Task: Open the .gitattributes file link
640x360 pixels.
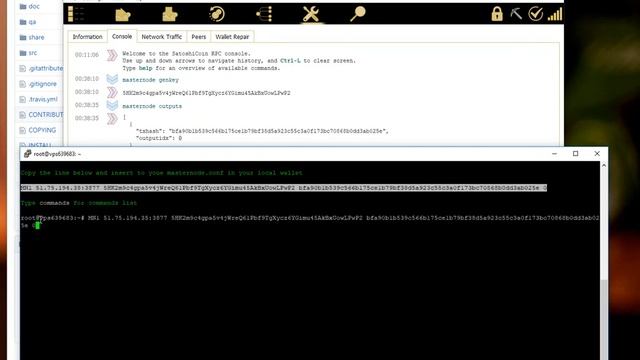Action: [x=46, y=69]
